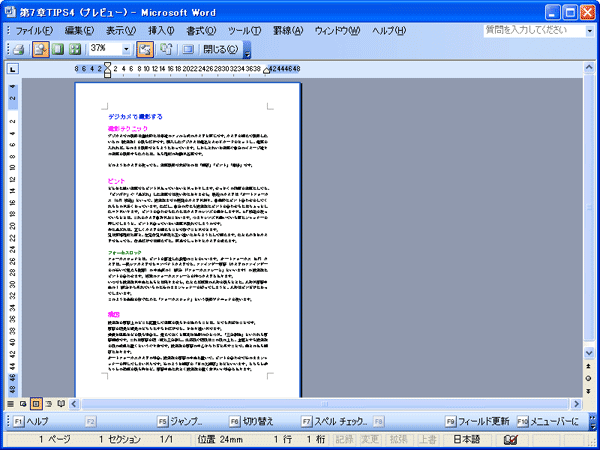Click the magenta 撮影テクニック heading
The height and width of the screenshot is (450, 600).
128,129
